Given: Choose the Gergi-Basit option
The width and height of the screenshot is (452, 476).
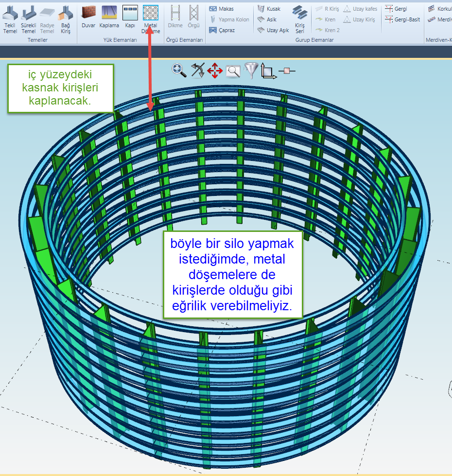Looking at the screenshot, I should [402, 19].
